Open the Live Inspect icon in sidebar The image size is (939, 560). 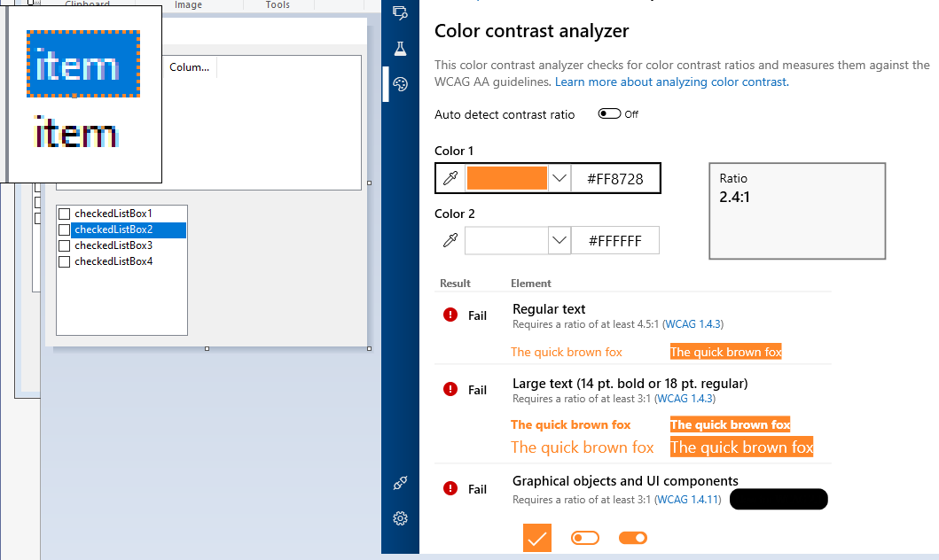coord(400,12)
